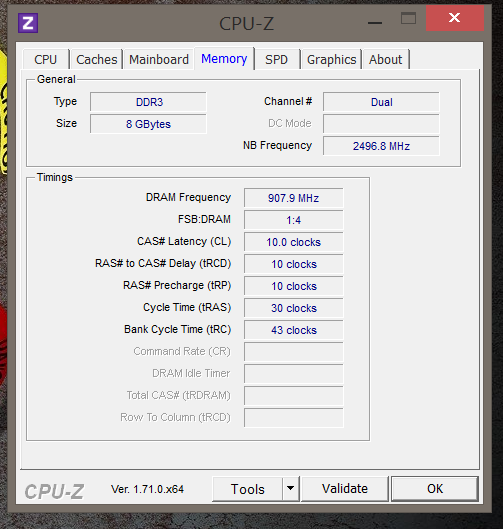Image resolution: width=503 pixels, height=529 pixels.
Task: Click the RAS# Precharge tRP value field
Action: (294, 286)
